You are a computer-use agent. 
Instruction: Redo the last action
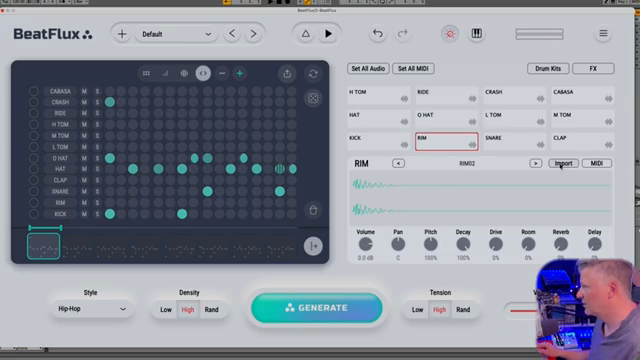click(x=402, y=33)
